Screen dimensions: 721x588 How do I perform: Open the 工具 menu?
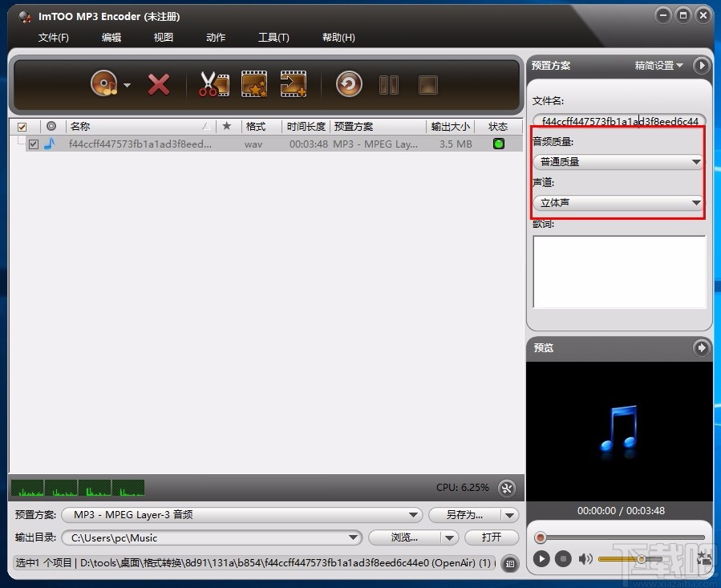[273, 37]
